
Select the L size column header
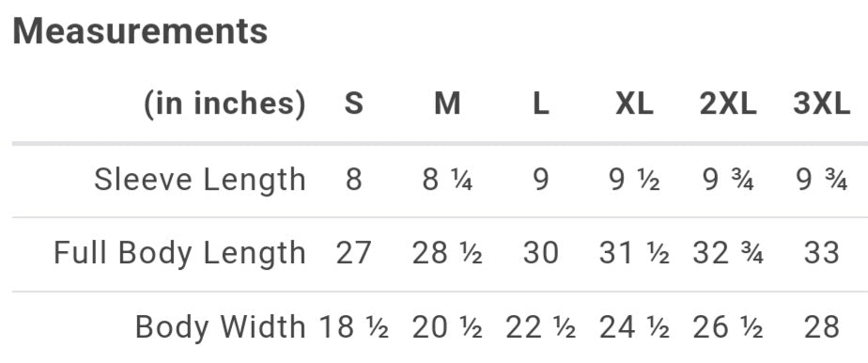[541, 103]
